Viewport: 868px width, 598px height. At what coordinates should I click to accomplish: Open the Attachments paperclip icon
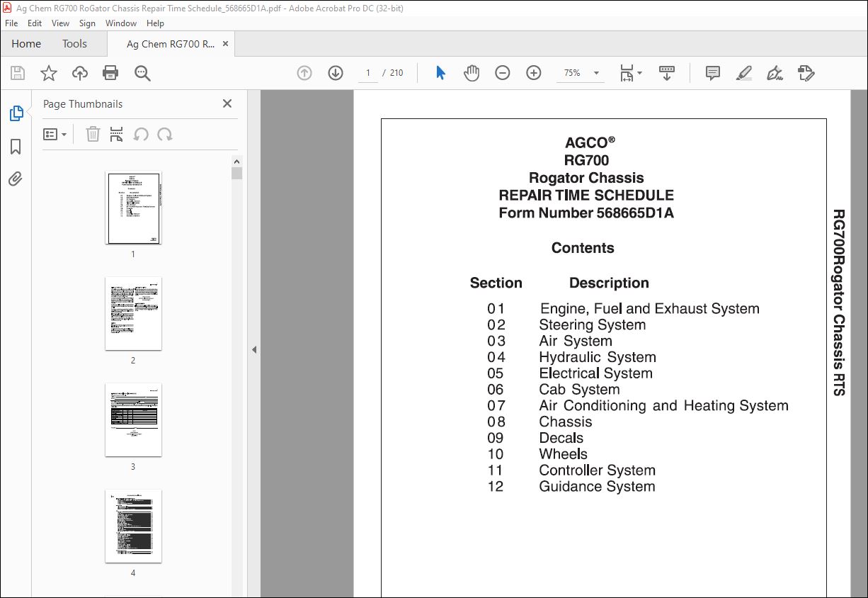(16, 179)
